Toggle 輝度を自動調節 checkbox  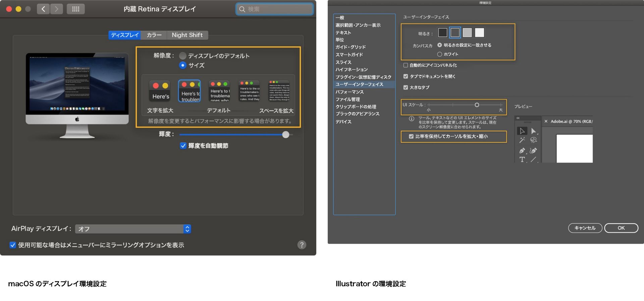pos(183,146)
